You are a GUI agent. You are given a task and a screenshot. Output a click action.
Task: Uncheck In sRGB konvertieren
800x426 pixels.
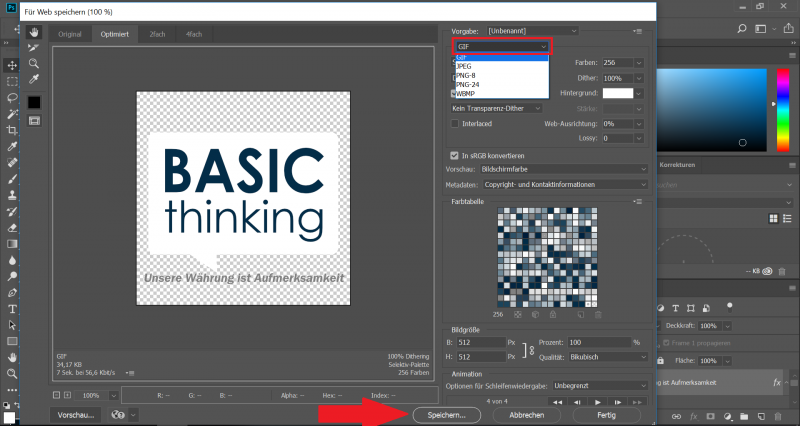pyautogui.click(x=455, y=156)
